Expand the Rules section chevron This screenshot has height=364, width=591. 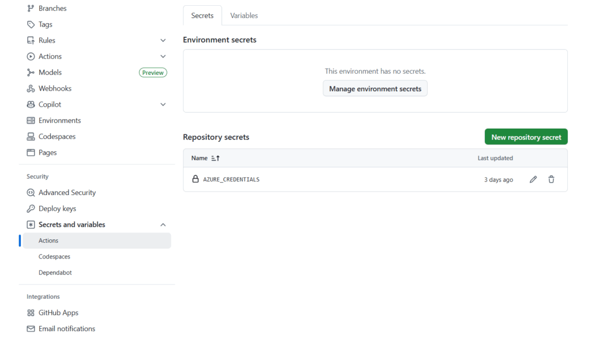click(x=163, y=40)
